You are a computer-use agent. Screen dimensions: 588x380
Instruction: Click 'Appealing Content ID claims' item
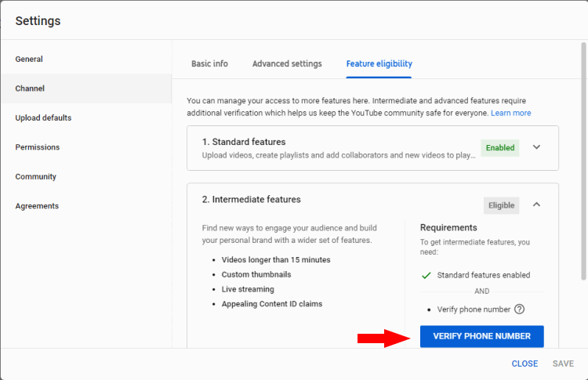pos(272,304)
